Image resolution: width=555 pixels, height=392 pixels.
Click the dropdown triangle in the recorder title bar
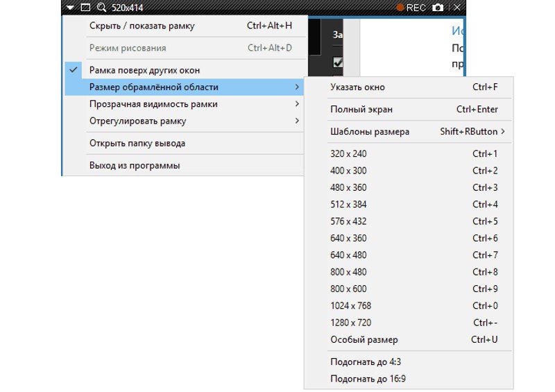point(70,8)
